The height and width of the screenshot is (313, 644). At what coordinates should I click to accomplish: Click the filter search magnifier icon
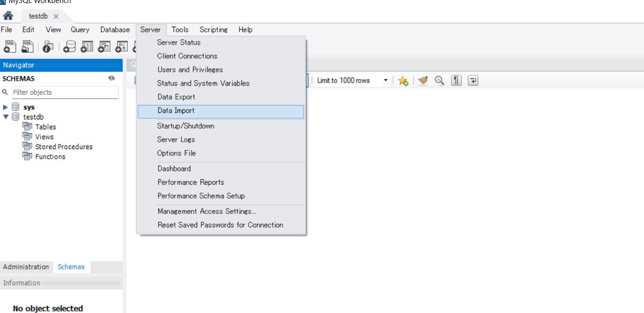pos(5,92)
